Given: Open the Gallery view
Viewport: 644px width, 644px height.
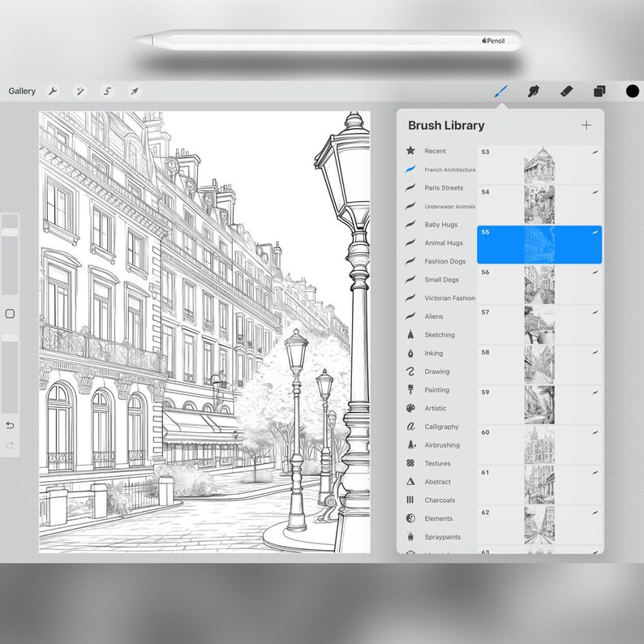Looking at the screenshot, I should point(22,91).
